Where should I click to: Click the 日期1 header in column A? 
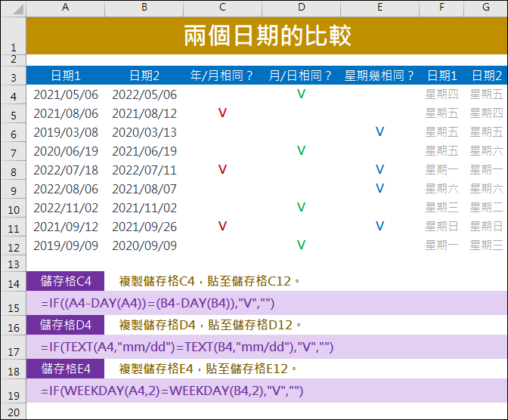pos(66,76)
